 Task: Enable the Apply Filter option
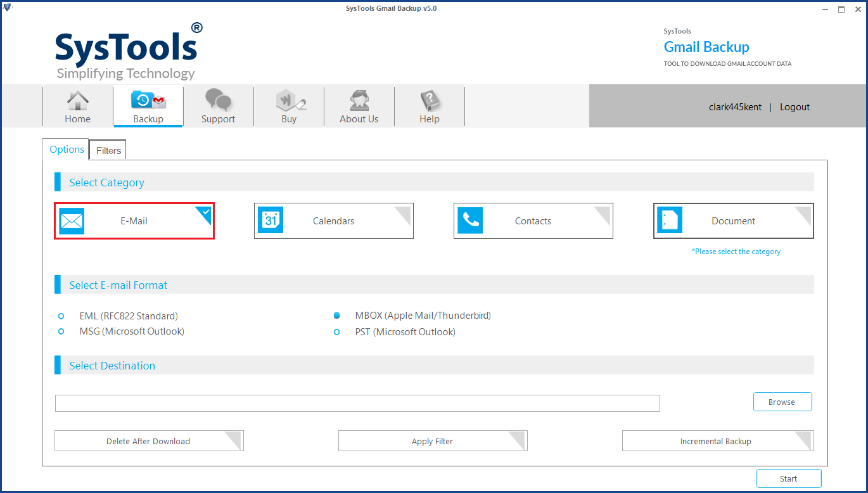coord(433,441)
